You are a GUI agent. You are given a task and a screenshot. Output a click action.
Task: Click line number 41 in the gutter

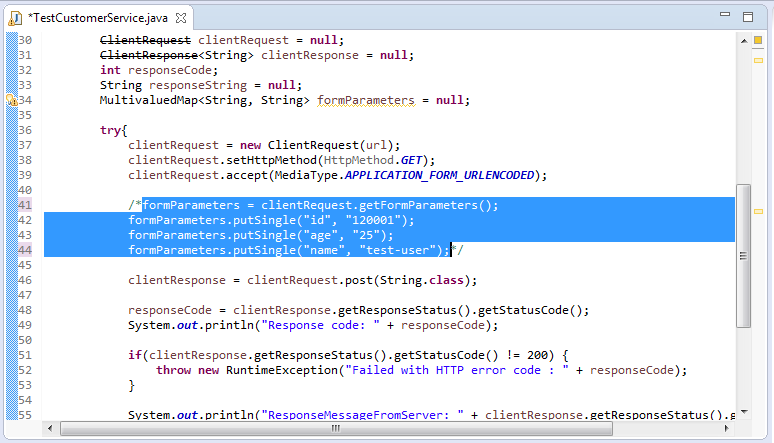[25, 205]
